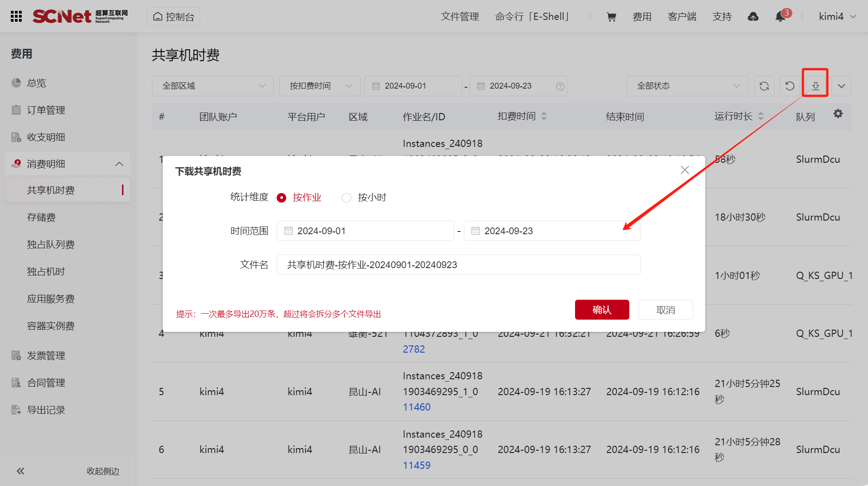Open the app grid launcher icon
Viewport: 868px width, 486px height.
[16, 17]
